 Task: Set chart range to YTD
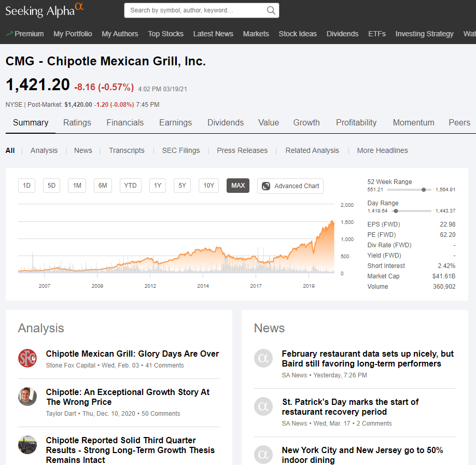(x=131, y=186)
